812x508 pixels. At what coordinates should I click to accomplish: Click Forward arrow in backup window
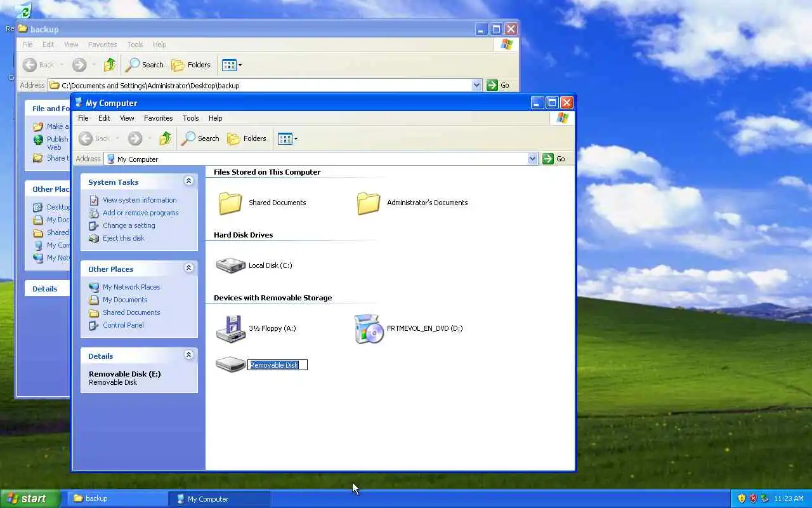click(x=79, y=65)
